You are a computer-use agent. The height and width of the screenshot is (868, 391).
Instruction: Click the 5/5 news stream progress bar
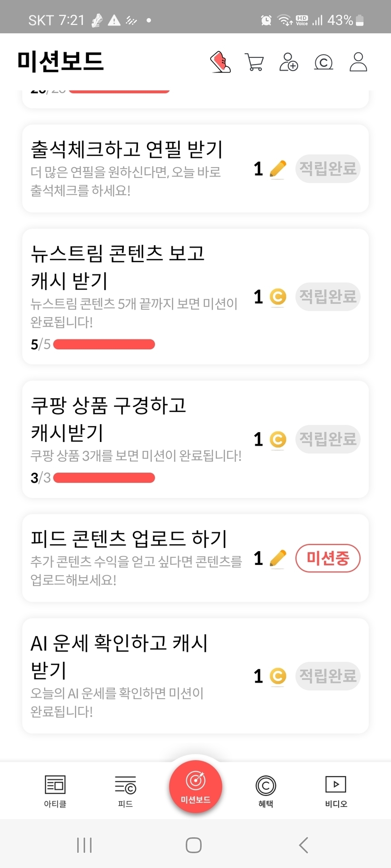coord(104,345)
